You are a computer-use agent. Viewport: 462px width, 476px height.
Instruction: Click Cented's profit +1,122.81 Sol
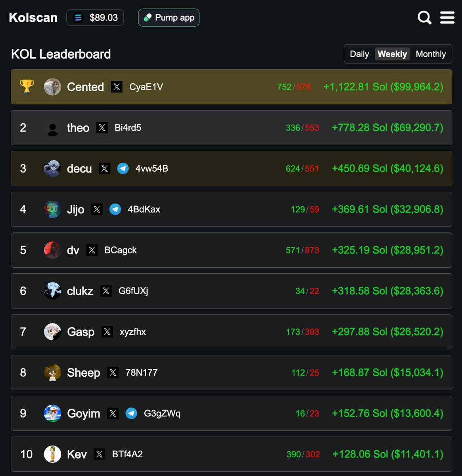(383, 87)
